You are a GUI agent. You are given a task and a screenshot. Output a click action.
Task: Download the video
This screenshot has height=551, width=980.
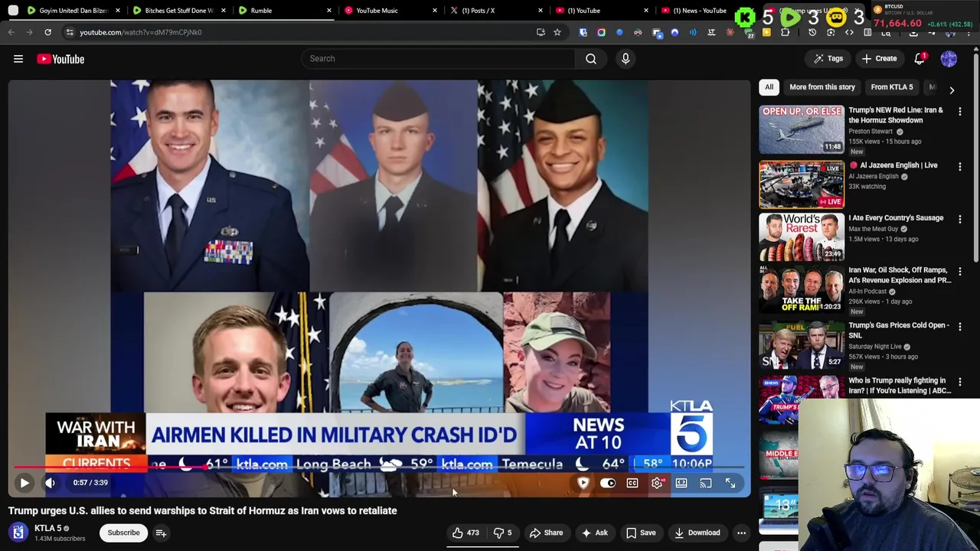click(x=697, y=533)
